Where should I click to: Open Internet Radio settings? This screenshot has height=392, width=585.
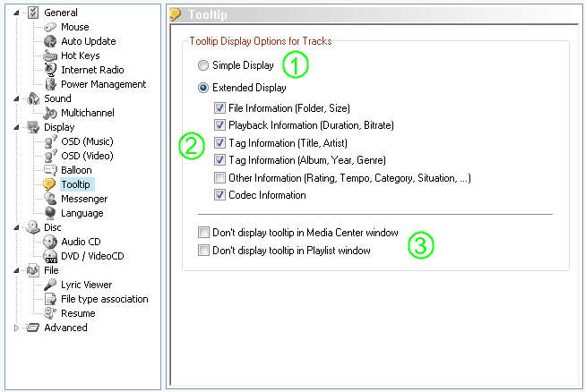point(92,70)
